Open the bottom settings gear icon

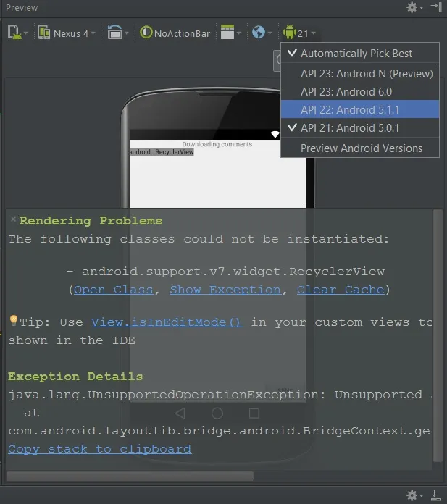pyautogui.click(x=414, y=495)
